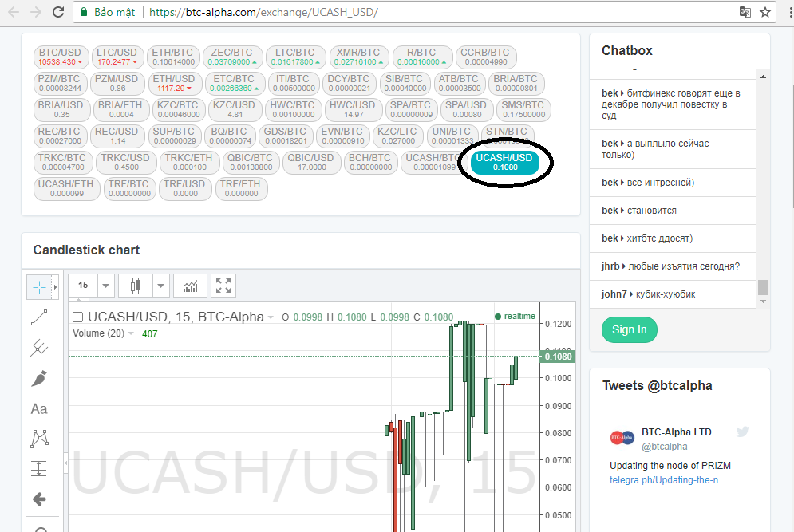This screenshot has height=532, width=794.
Task: Select the ZEC/BTC pair
Action: 232,57
